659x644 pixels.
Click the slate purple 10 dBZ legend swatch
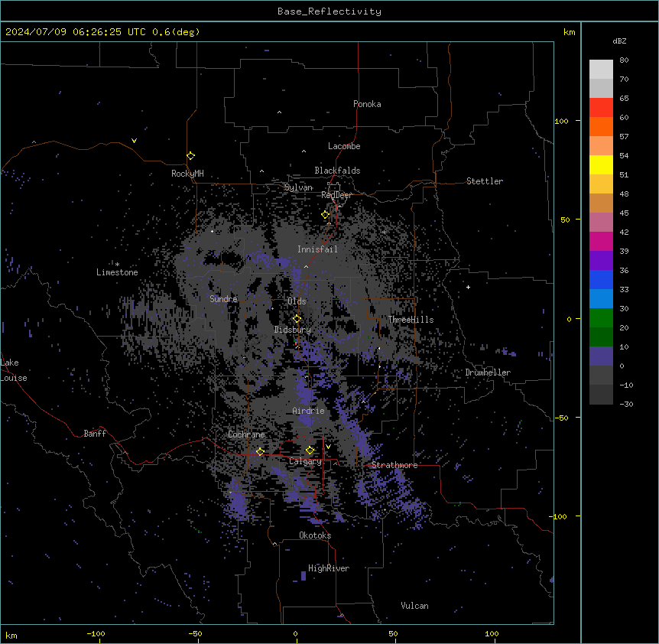click(x=601, y=356)
